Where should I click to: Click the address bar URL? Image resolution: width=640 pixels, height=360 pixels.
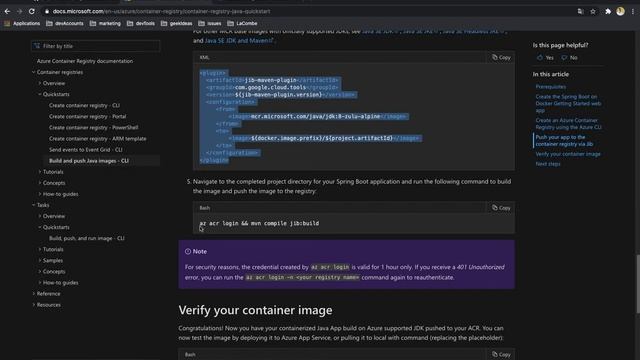tap(161, 11)
